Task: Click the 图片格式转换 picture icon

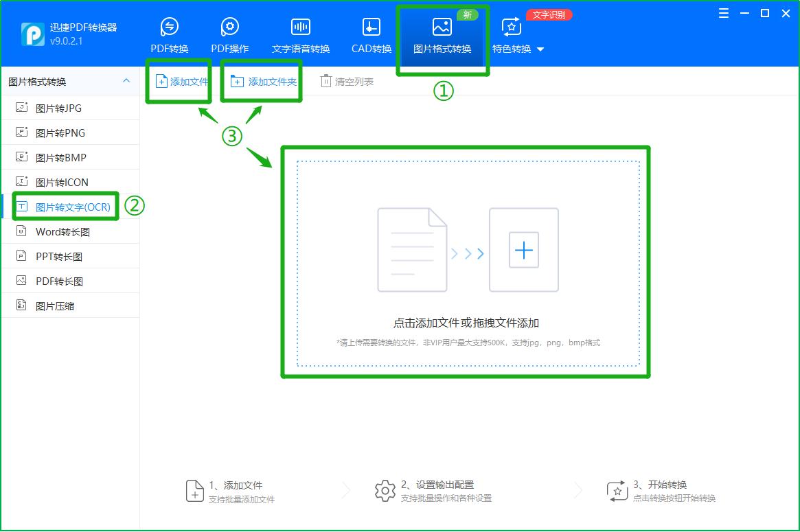Action: pyautogui.click(x=442, y=26)
